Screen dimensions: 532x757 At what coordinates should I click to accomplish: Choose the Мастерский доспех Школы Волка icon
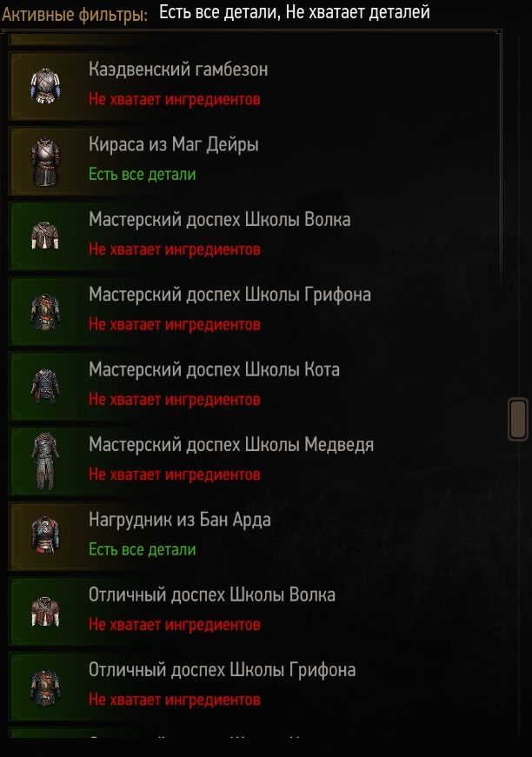coord(45,236)
